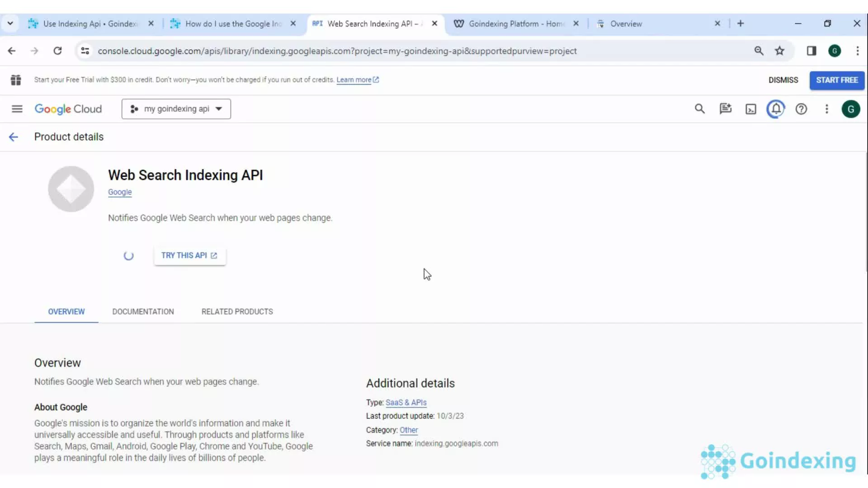Close the Goindexing Platform tab
Screen dimensions: 868x488
coord(576,23)
